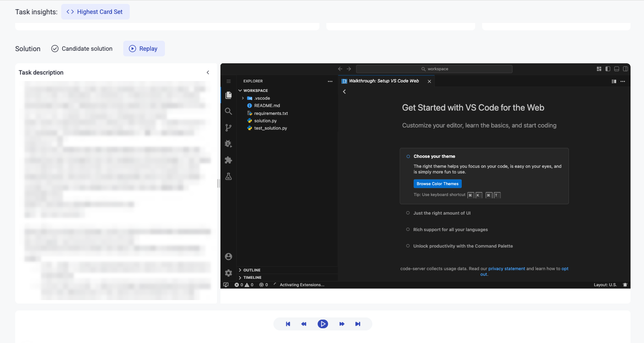644x343 pixels.
Task: Open the Source Control view
Action: pyautogui.click(x=228, y=127)
